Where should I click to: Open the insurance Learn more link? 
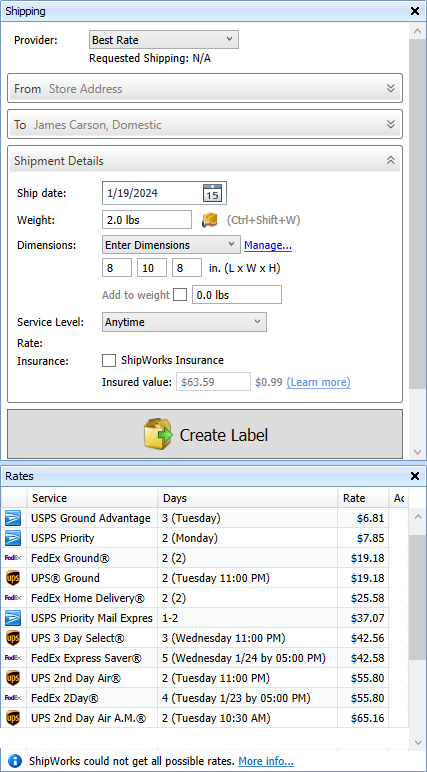[x=319, y=382]
